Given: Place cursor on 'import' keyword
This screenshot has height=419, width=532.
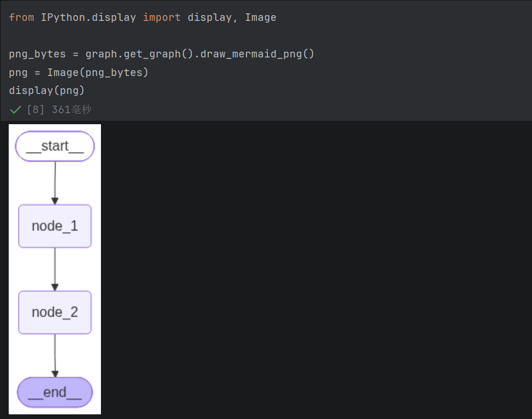Looking at the screenshot, I should [161, 17].
